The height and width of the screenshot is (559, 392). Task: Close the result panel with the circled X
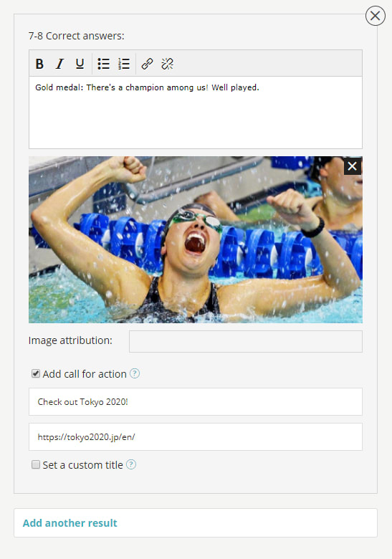pos(376,16)
